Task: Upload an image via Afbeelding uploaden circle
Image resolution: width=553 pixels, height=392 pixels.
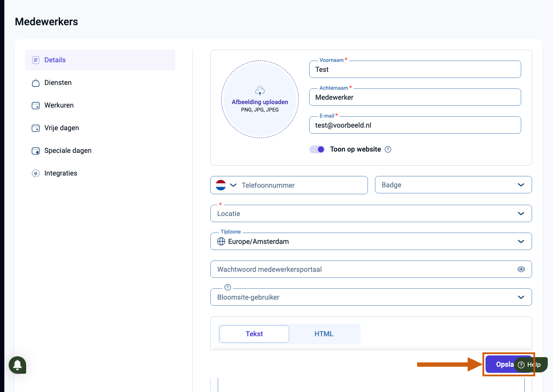Action: (260, 99)
